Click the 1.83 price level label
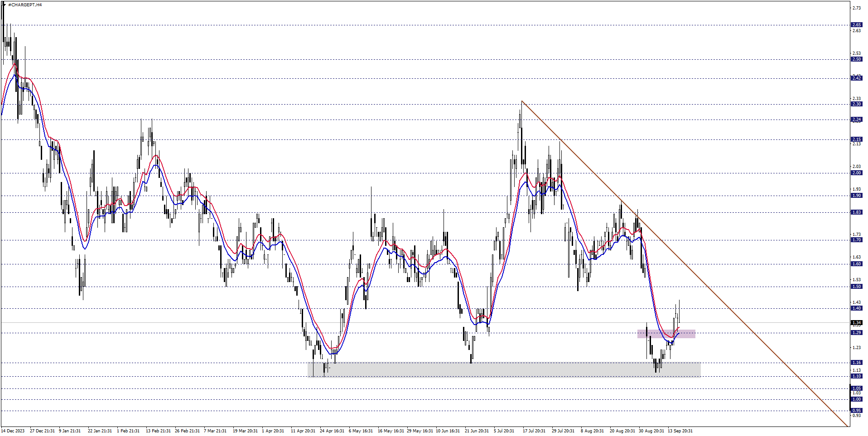The image size is (868, 436). pos(857,212)
